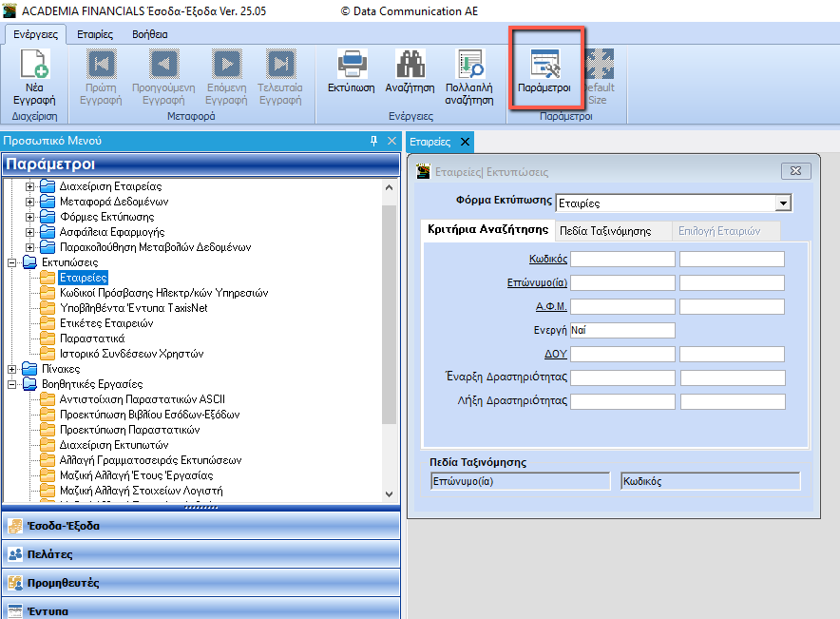Select Παραστατικά tree item

point(92,339)
